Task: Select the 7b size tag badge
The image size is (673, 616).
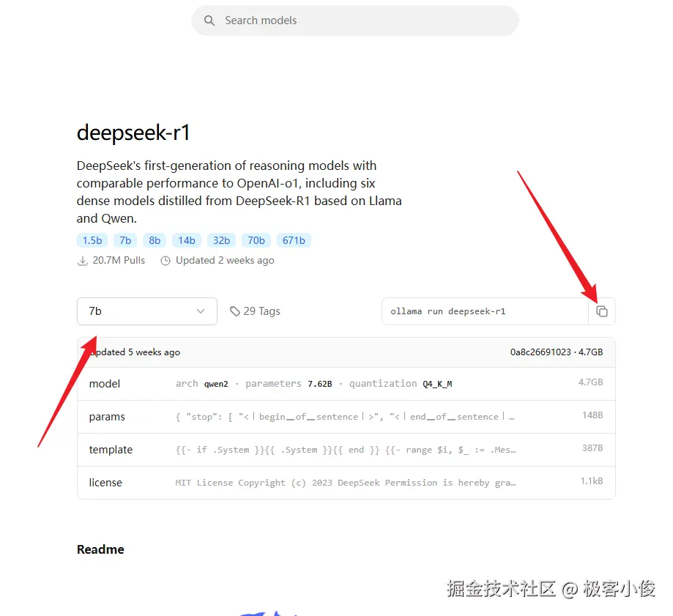Action: (x=125, y=240)
